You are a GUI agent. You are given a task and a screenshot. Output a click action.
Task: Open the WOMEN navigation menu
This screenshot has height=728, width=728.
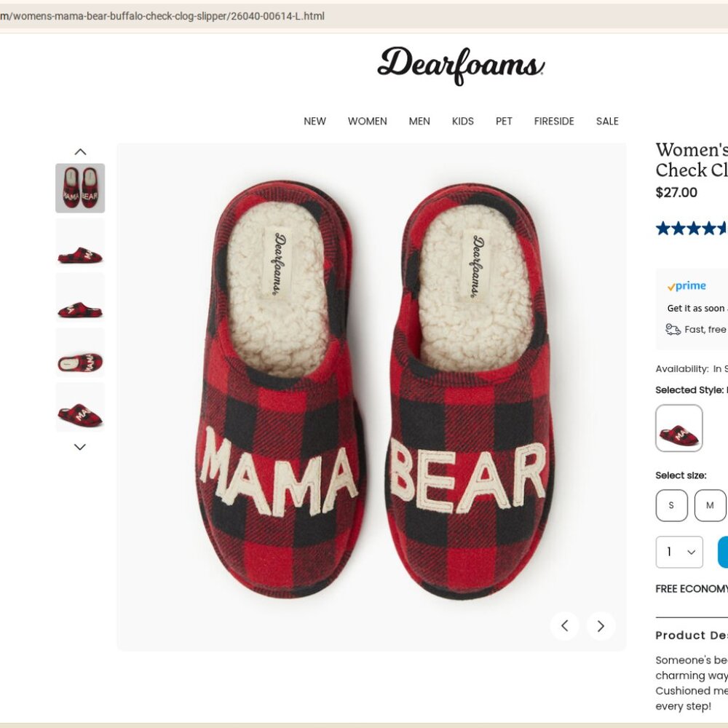coord(368,121)
